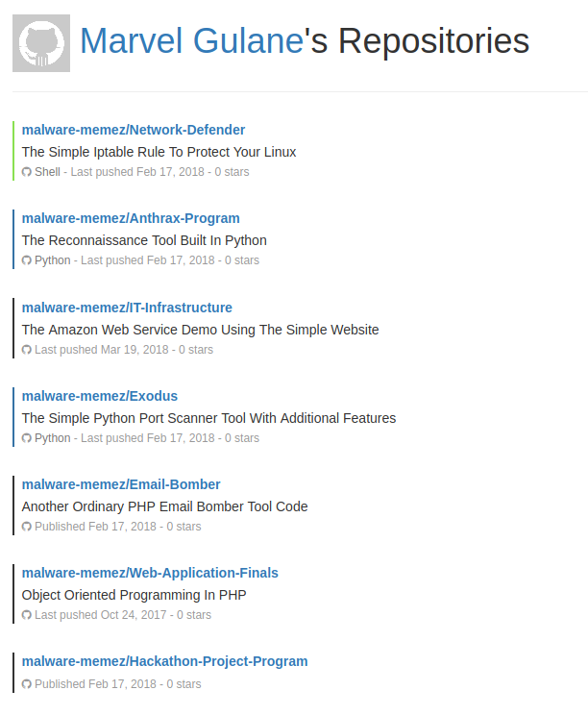Open the malware-memez/Network-Defender repository

pos(134,130)
